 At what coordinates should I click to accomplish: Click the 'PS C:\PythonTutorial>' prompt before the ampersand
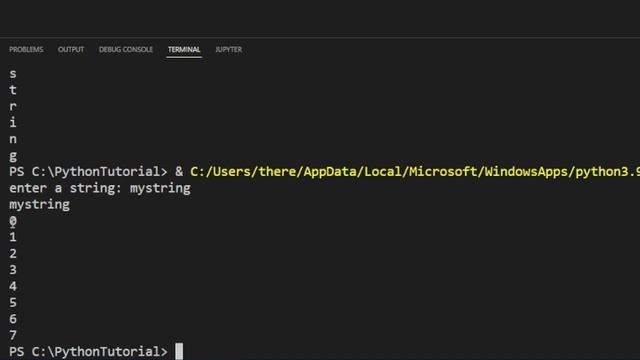tap(88, 172)
